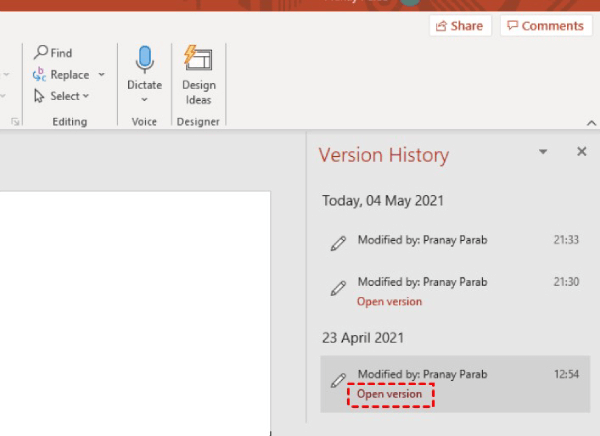Open the Dictate dropdown arrow

[x=144, y=100]
